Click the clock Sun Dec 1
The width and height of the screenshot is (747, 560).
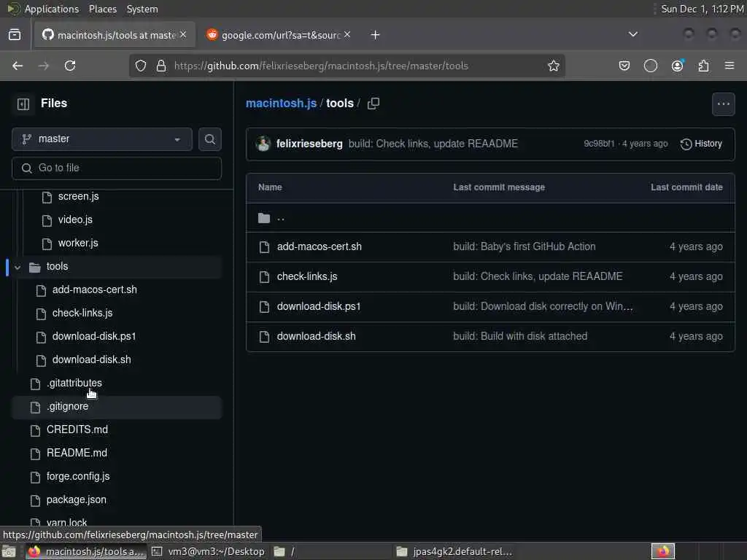[x=703, y=9]
